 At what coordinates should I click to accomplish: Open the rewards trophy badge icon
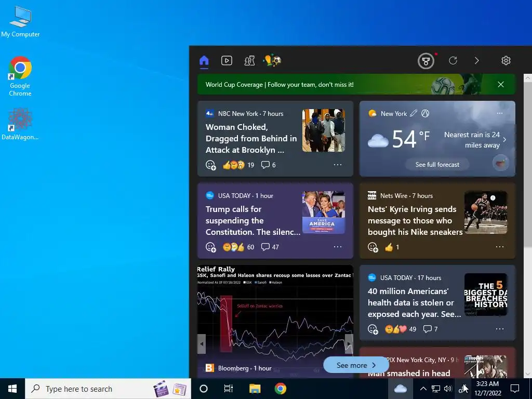[x=426, y=61]
